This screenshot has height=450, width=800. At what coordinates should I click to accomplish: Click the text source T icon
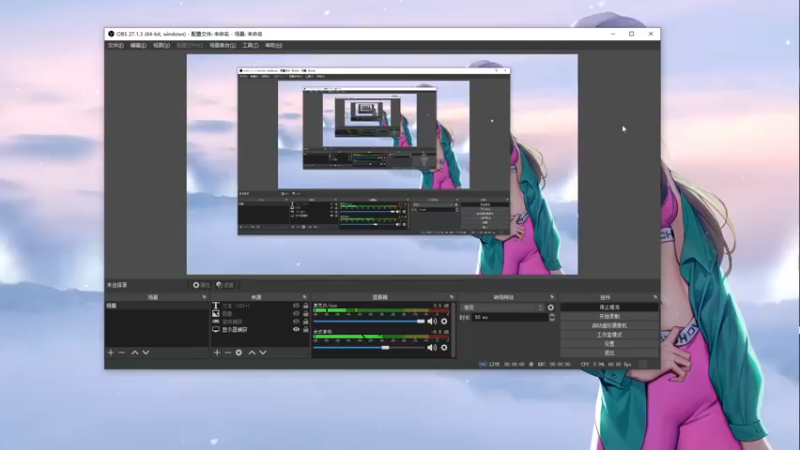click(x=216, y=306)
